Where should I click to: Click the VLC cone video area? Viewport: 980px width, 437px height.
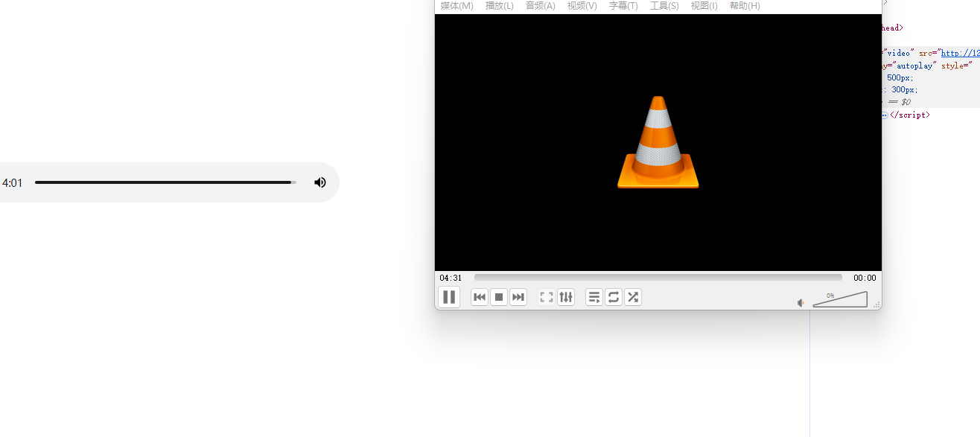(658, 142)
